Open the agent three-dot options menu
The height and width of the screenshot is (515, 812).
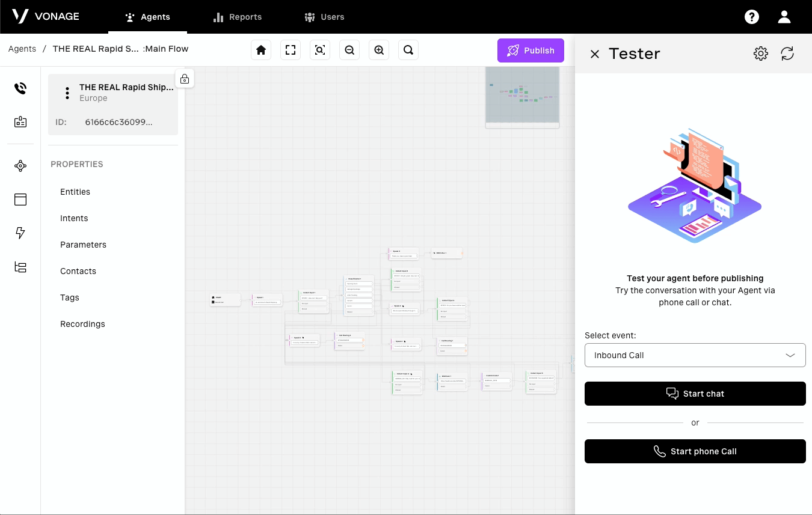tap(67, 93)
